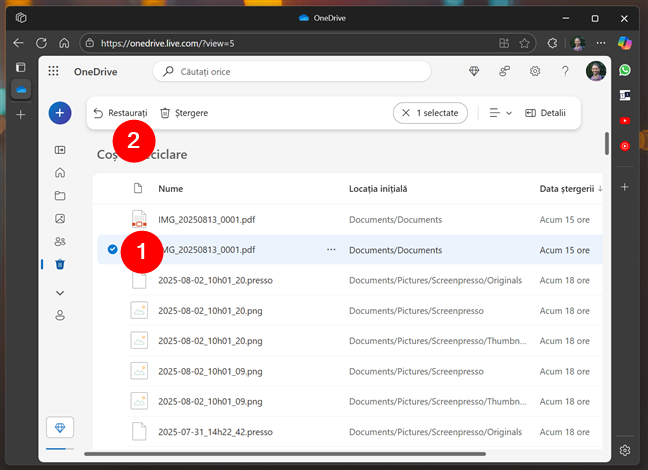Open My files folder icon in sidebar
Image resolution: width=648 pixels, height=470 pixels.
pyautogui.click(x=60, y=196)
